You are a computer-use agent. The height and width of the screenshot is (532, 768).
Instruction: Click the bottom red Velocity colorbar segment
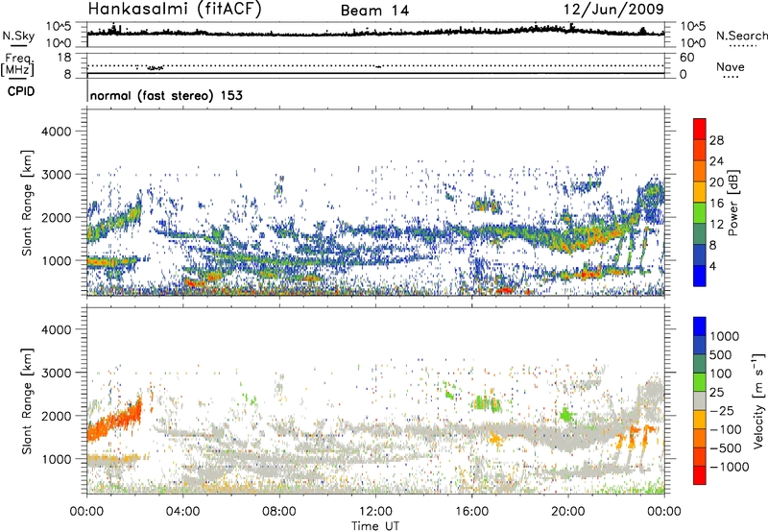[x=700, y=475]
